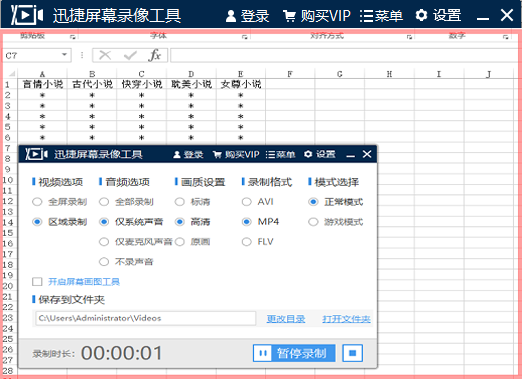522x379 pixels.
Task: Click the Excel formula bar input
Action: [x=346, y=55]
